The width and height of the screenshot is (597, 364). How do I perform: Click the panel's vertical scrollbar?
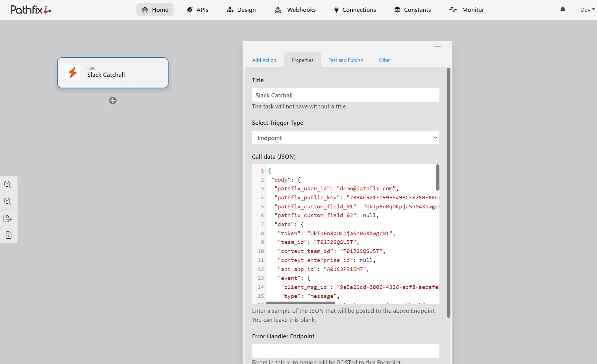pos(448,193)
